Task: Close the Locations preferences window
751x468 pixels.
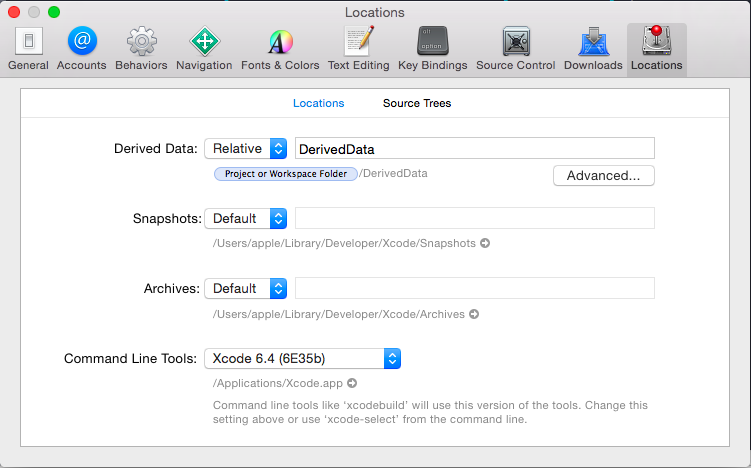Action: point(14,12)
